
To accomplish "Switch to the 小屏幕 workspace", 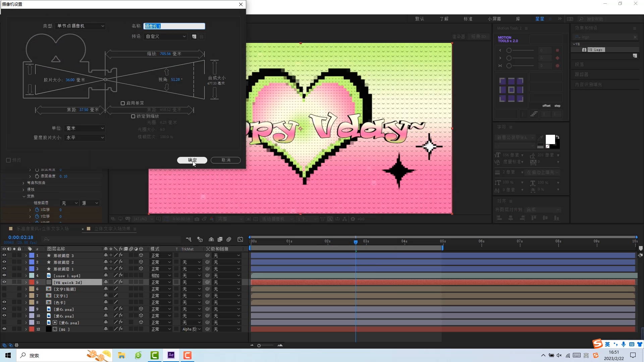I will tap(494, 19).
